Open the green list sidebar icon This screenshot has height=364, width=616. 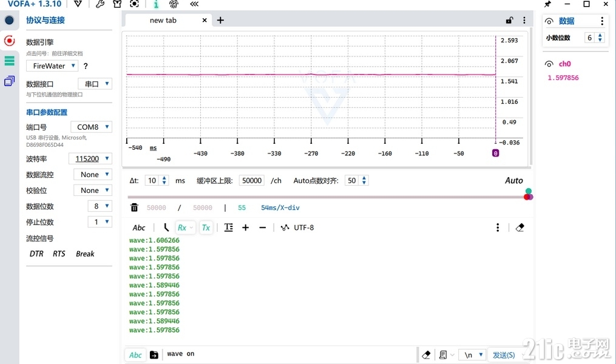click(x=9, y=61)
